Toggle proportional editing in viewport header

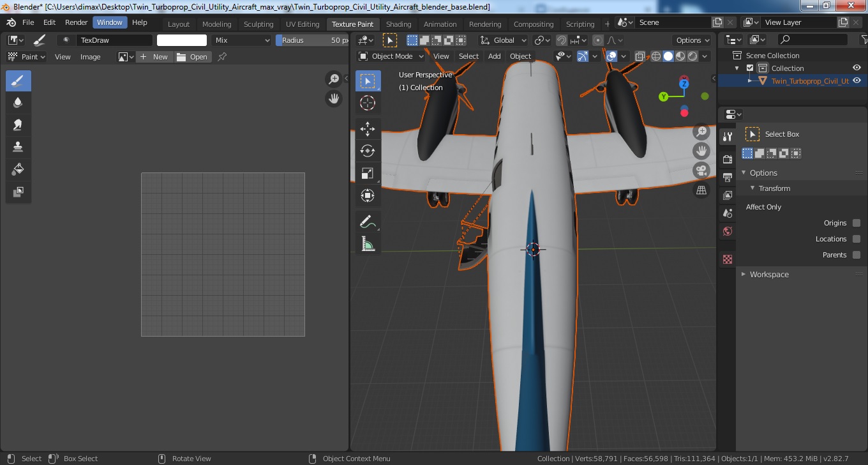598,40
